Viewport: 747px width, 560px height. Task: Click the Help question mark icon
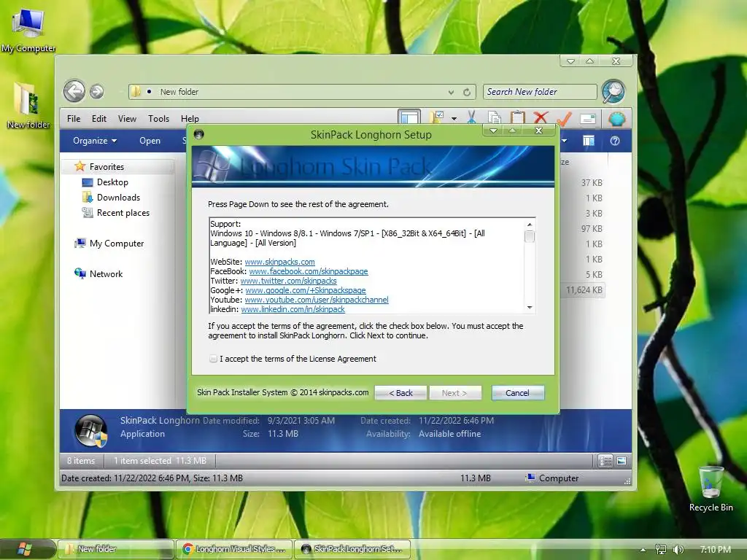pyautogui.click(x=615, y=141)
